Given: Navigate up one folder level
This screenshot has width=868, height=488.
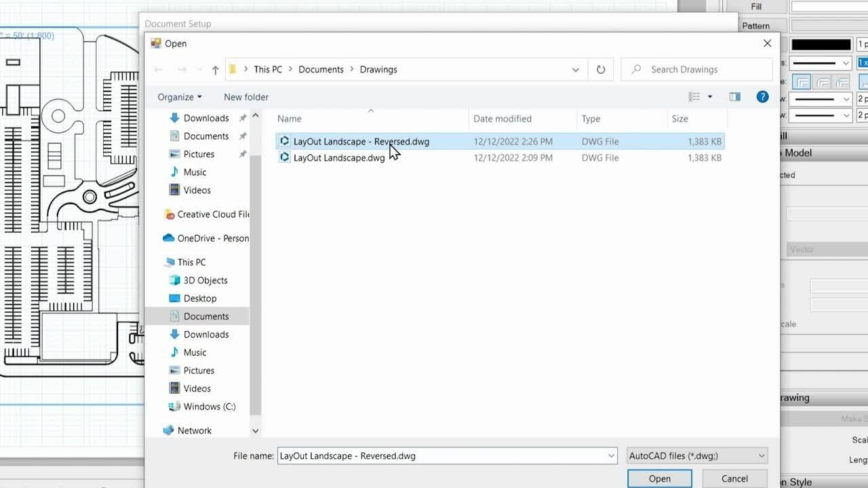Looking at the screenshot, I should [x=215, y=69].
